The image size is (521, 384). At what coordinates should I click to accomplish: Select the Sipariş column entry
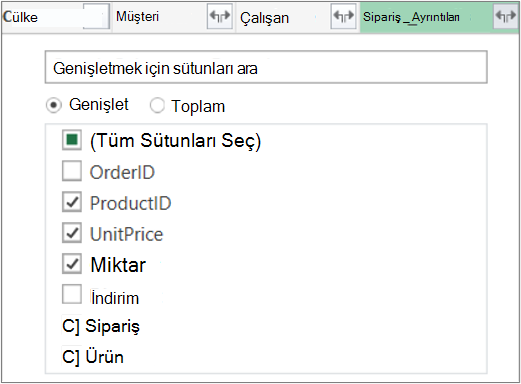pyautogui.click(x=101, y=326)
